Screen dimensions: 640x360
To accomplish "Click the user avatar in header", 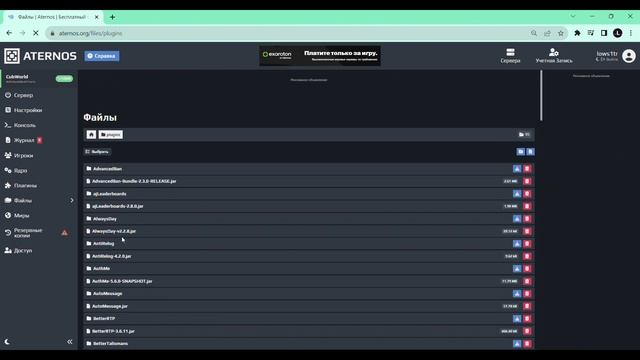I will (629, 56).
